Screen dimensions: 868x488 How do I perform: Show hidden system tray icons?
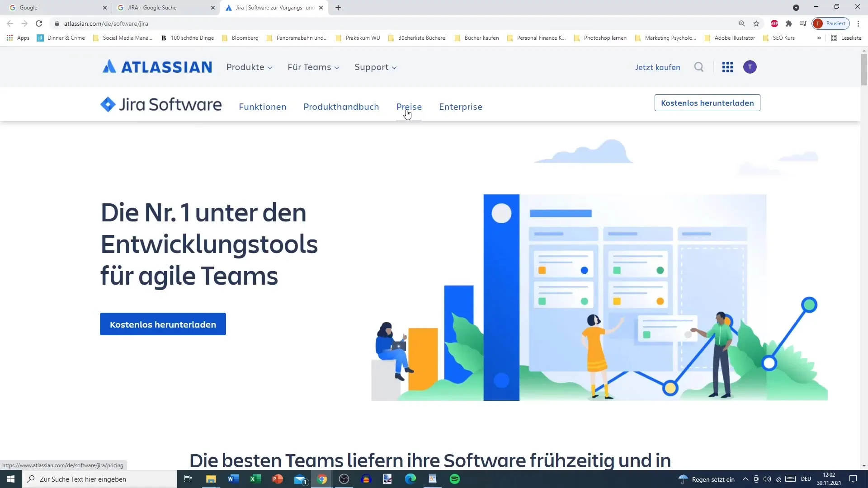pos(745,479)
